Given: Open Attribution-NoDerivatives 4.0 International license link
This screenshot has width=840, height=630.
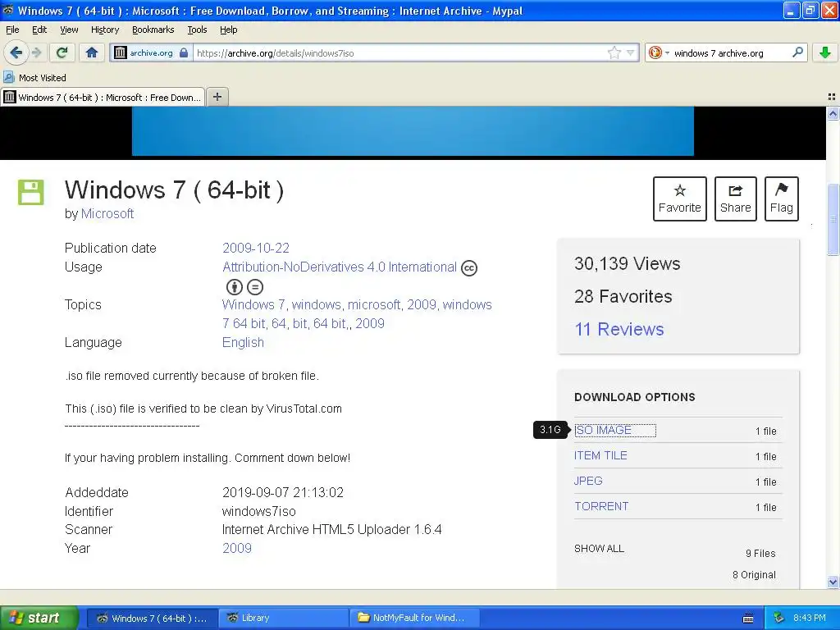Looking at the screenshot, I should pos(340,267).
